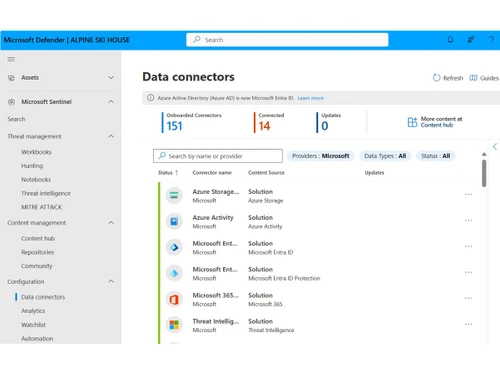Open more options for Threat Intelligence row
The height and width of the screenshot is (375, 500).
[x=468, y=324]
